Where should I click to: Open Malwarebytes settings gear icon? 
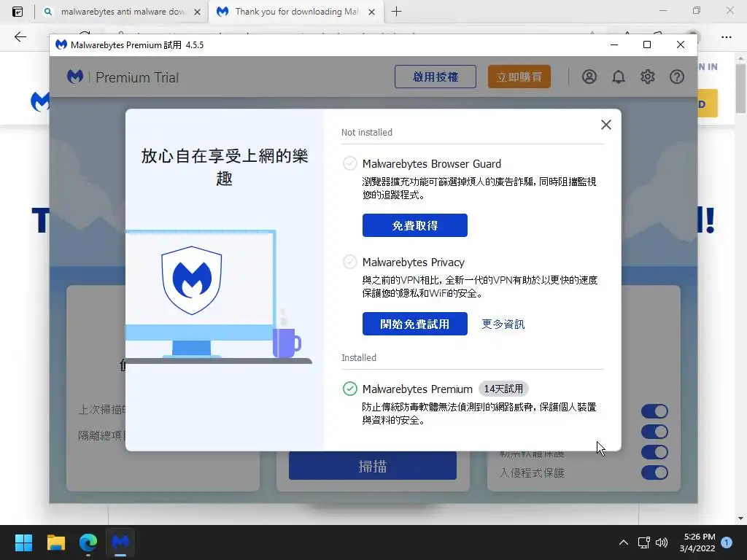pos(648,77)
